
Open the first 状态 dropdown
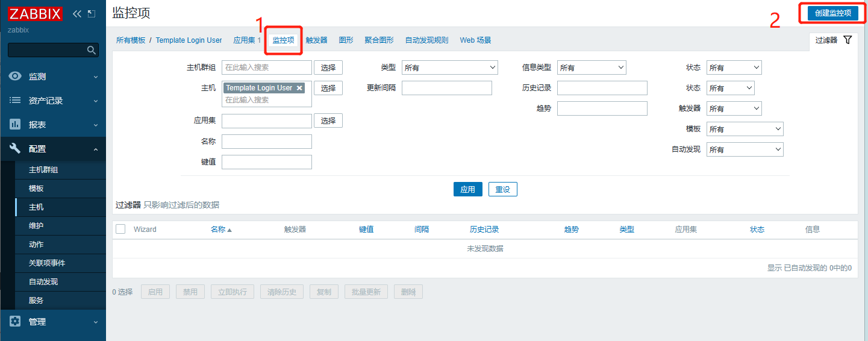[734, 67]
